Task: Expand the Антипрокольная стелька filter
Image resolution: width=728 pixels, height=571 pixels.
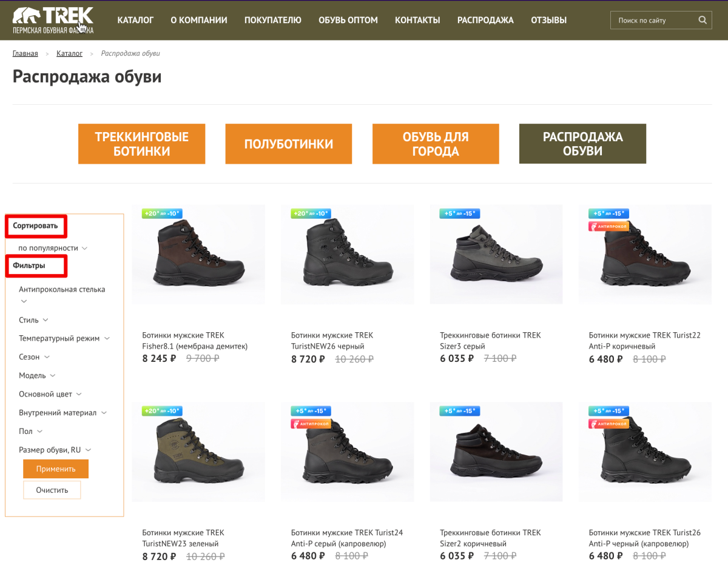Action: point(62,295)
